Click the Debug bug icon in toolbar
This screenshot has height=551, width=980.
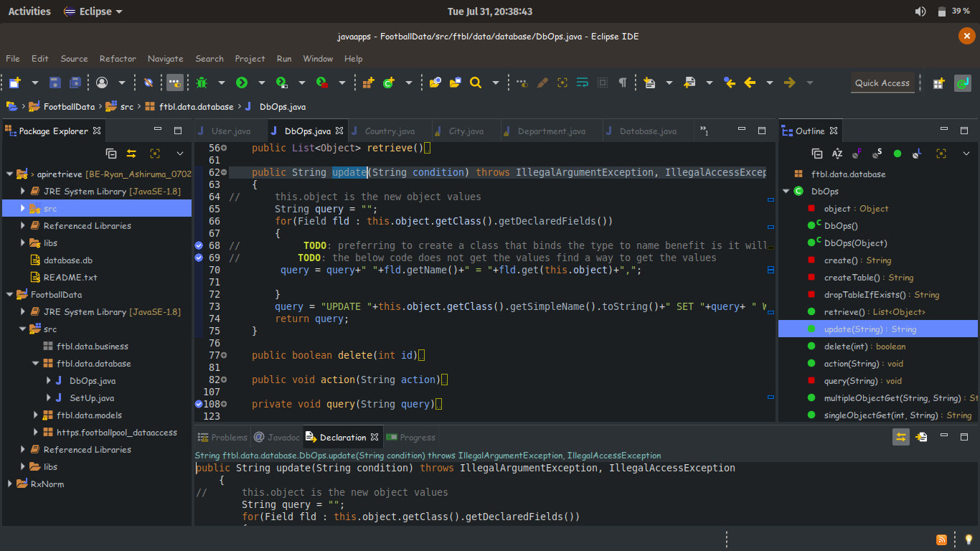(202, 83)
